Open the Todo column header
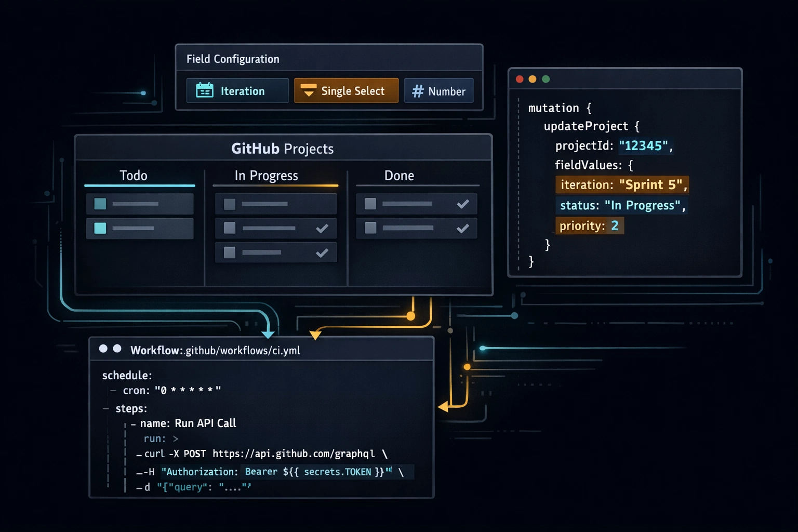This screenshot has height=532, width=798. tap(134, 176)
